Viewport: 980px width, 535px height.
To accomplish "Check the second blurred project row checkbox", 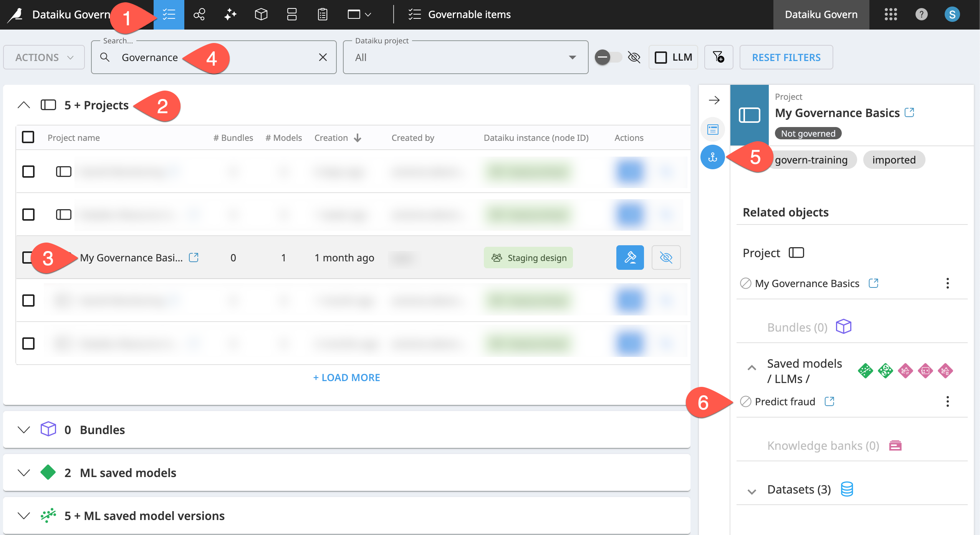I will coord(28,215).
